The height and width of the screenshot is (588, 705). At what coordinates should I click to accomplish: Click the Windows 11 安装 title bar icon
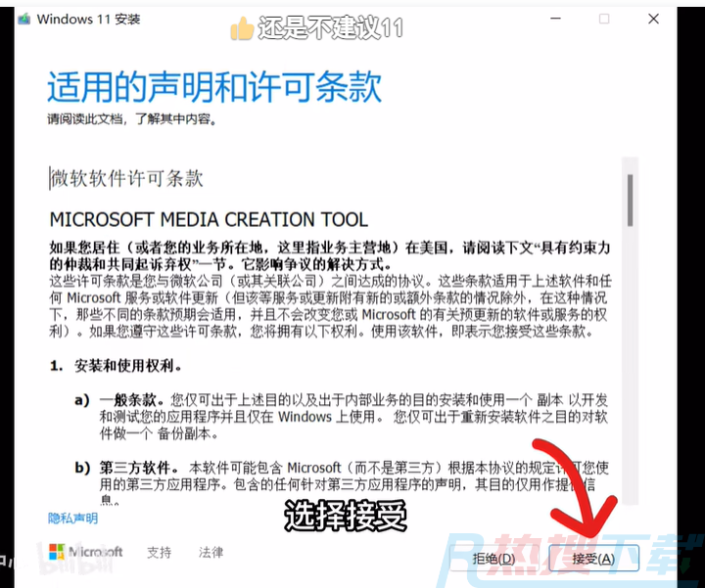point(24,20)
